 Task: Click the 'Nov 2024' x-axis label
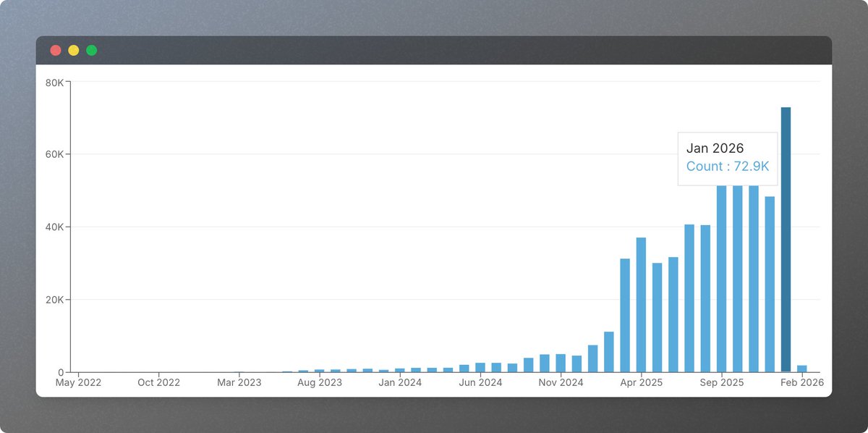point(561,382)
